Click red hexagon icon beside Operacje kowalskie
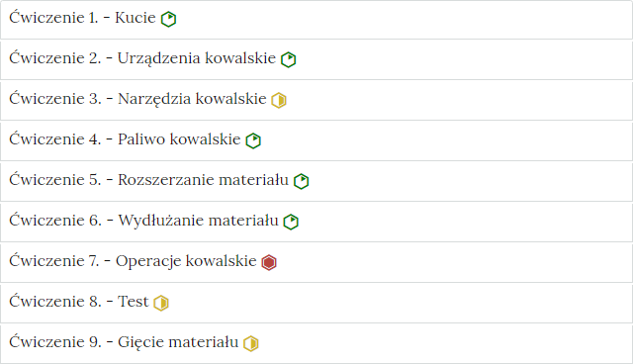The image size is (633, 364). point(269,262)
